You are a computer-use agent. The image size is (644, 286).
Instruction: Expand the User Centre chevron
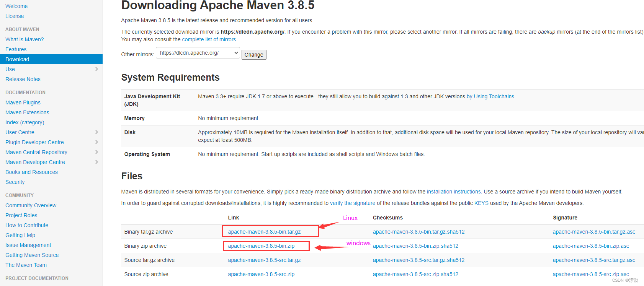click(x=96, y=132)
